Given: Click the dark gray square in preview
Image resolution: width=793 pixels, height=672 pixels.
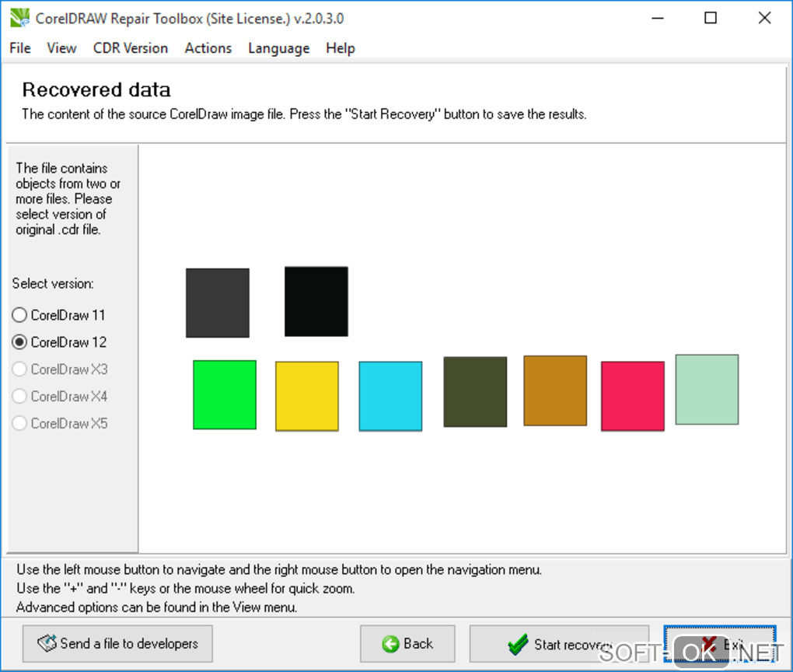Looking at the screenshot, I should pyautogui.click(x=218, y=303).
